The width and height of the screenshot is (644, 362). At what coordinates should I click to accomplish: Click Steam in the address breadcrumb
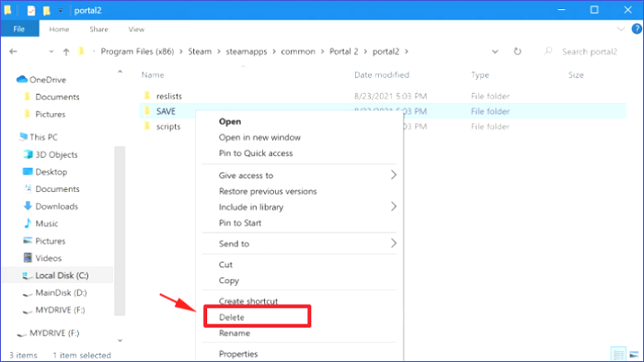tap(200, 51)
